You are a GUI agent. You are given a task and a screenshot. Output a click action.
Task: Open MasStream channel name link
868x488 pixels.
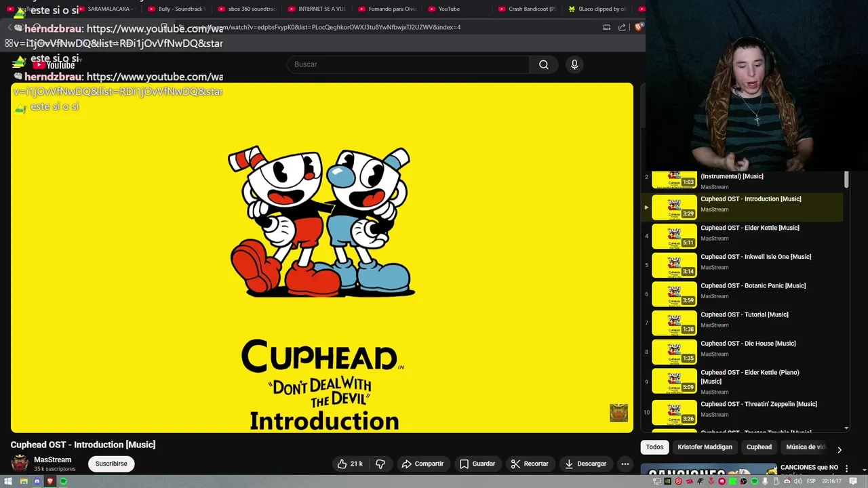[52, 460]
